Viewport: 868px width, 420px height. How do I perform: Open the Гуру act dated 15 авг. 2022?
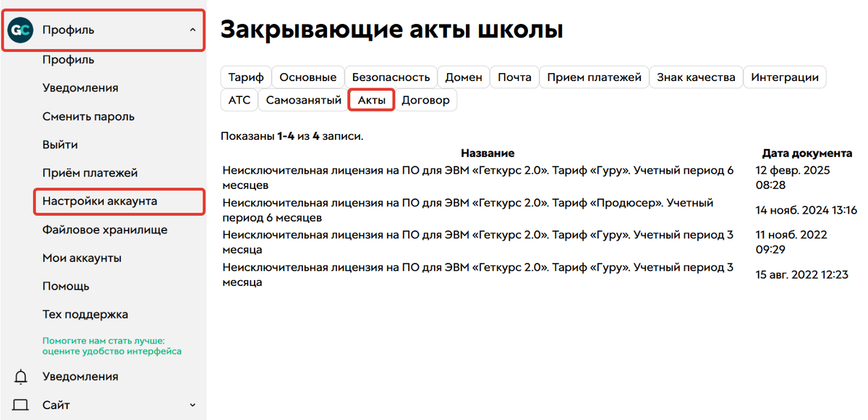click(478, 274)
